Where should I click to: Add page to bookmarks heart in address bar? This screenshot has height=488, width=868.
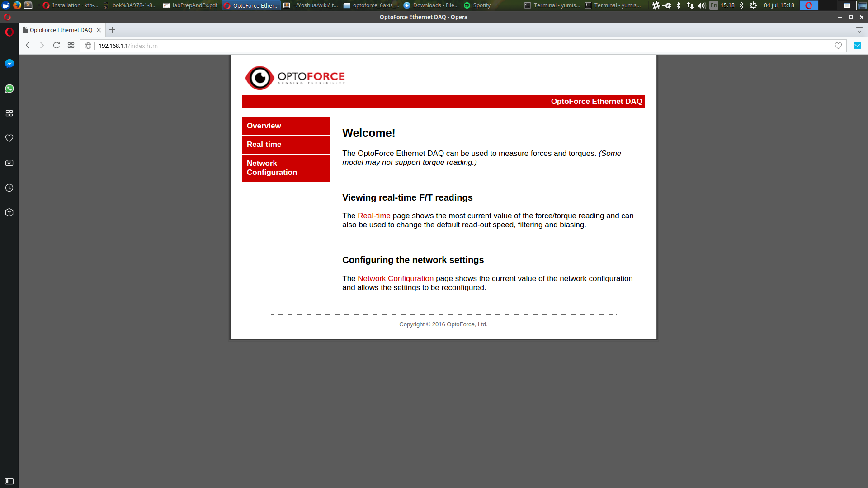point(838,46)
